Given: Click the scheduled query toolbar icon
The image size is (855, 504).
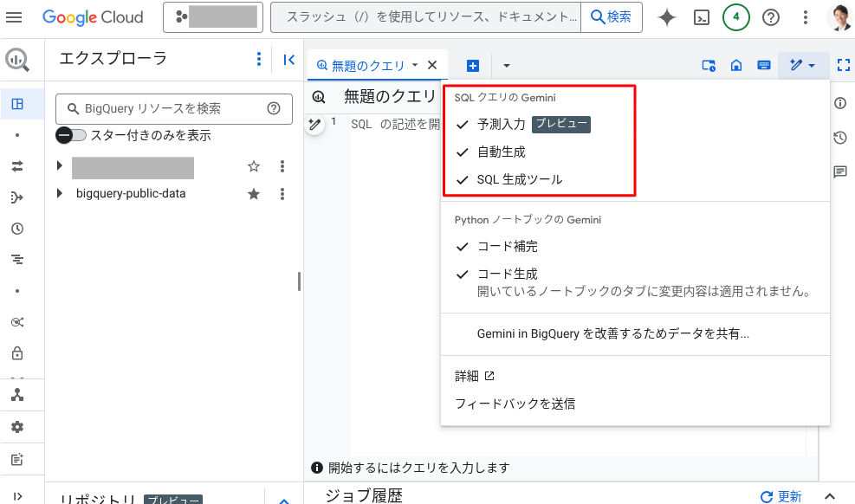Looking at the screenshot, I should click(x=709, y=66).
